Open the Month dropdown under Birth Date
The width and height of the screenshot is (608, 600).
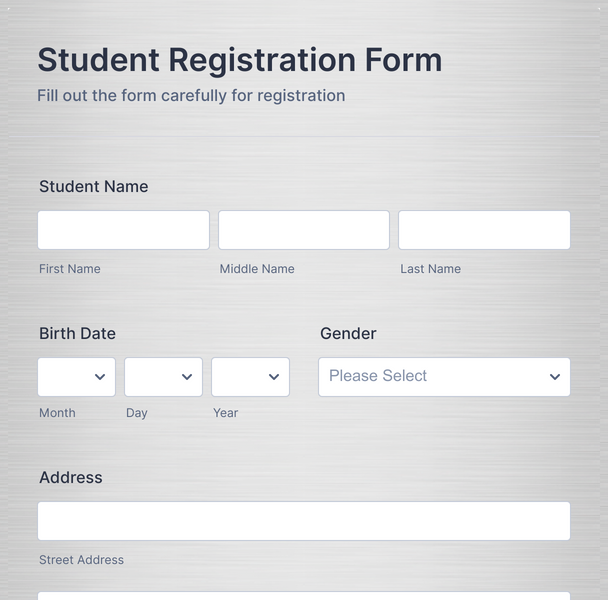point(77,377)
